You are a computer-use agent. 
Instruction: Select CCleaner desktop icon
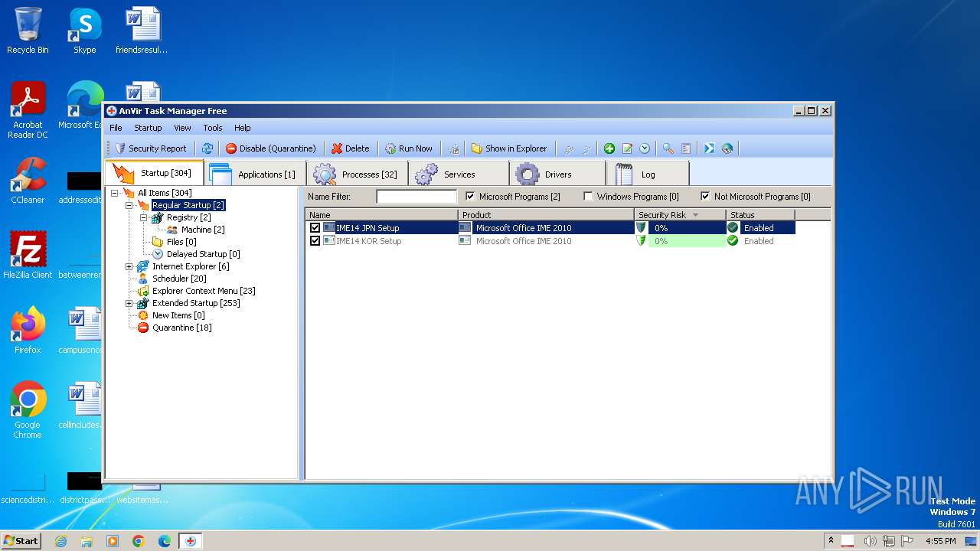click(x=28, y=181)
